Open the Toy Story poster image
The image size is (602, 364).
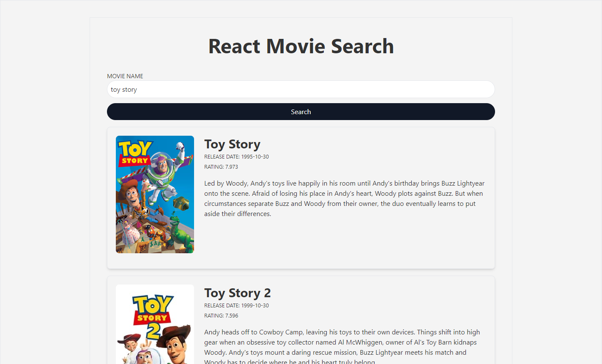155,194
